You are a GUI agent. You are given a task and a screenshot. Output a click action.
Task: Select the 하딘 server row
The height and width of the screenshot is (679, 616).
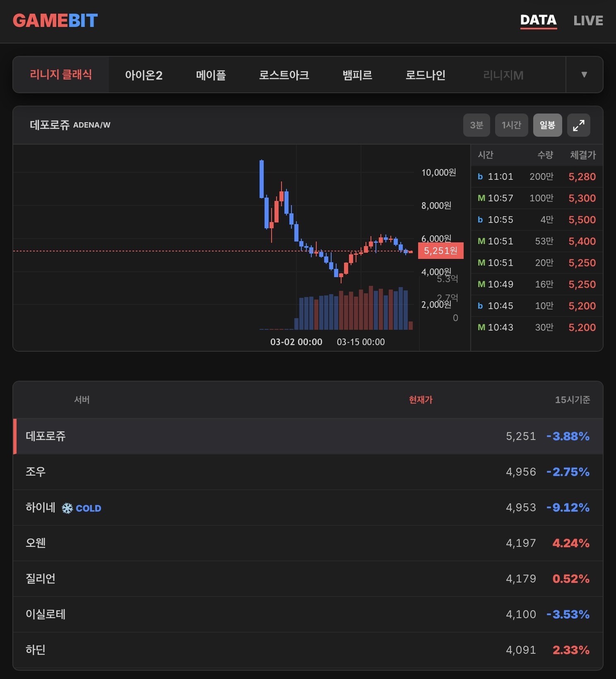308,650
